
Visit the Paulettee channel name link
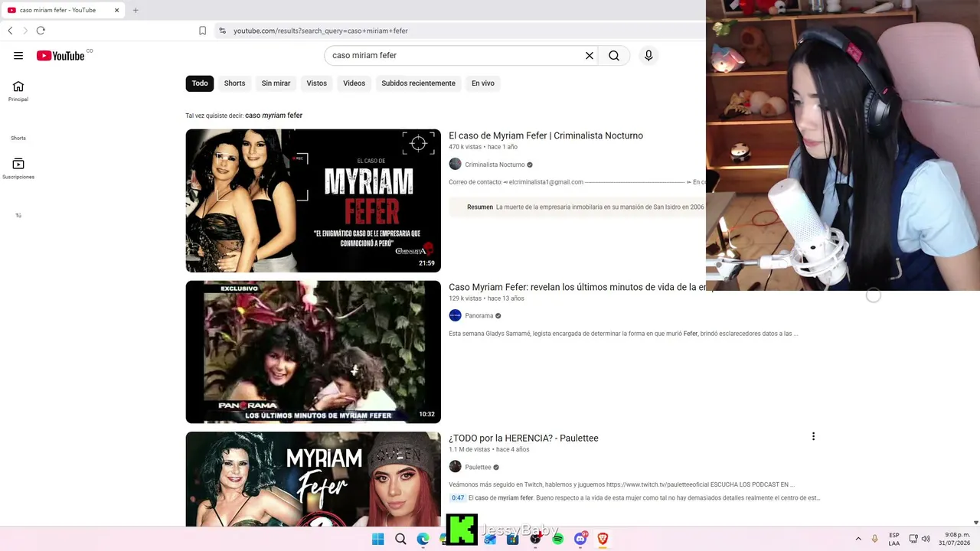coord(478,467)
